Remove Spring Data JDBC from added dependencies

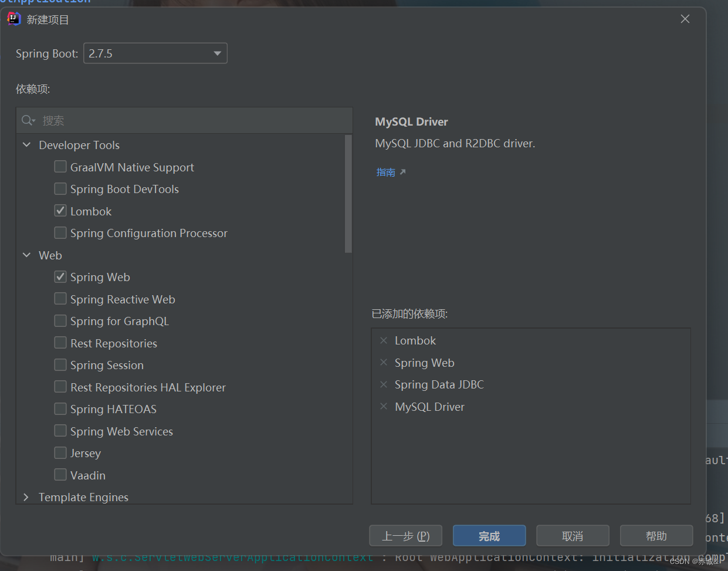384,384
